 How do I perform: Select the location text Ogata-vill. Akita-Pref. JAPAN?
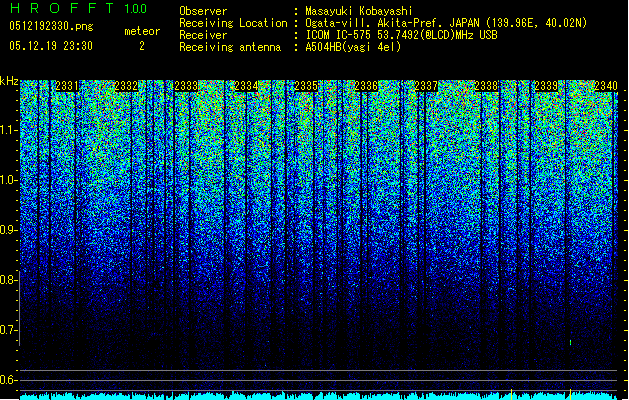(392, 23)
